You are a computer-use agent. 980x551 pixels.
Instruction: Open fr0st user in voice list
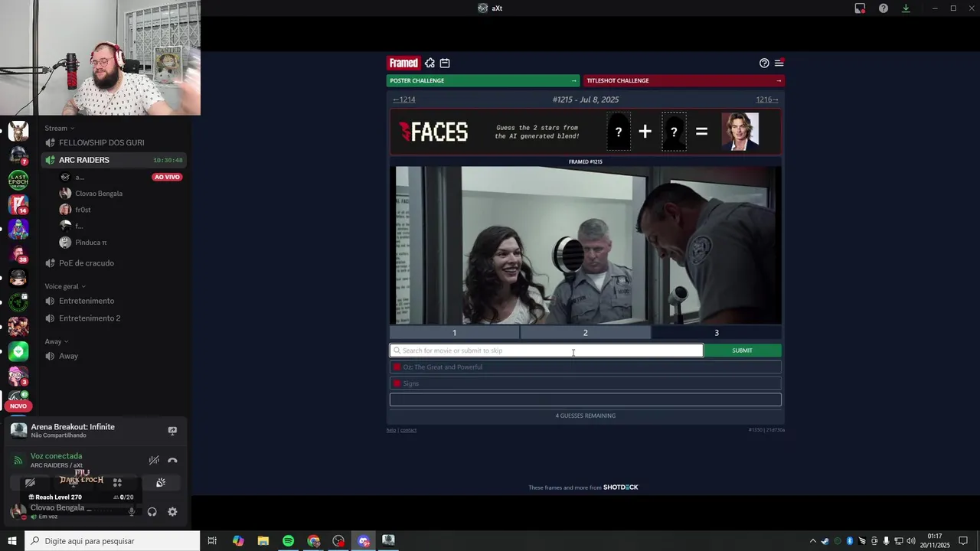coord(77,210)
